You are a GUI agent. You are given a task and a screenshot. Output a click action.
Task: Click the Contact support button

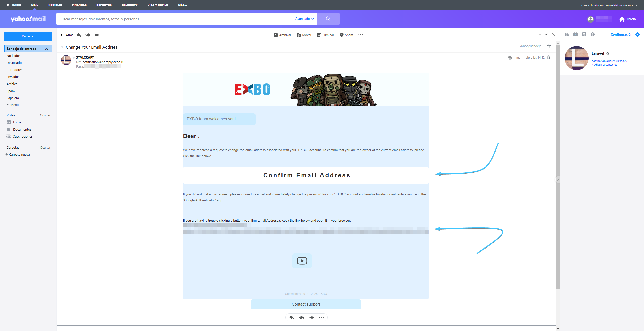(306, 304)
